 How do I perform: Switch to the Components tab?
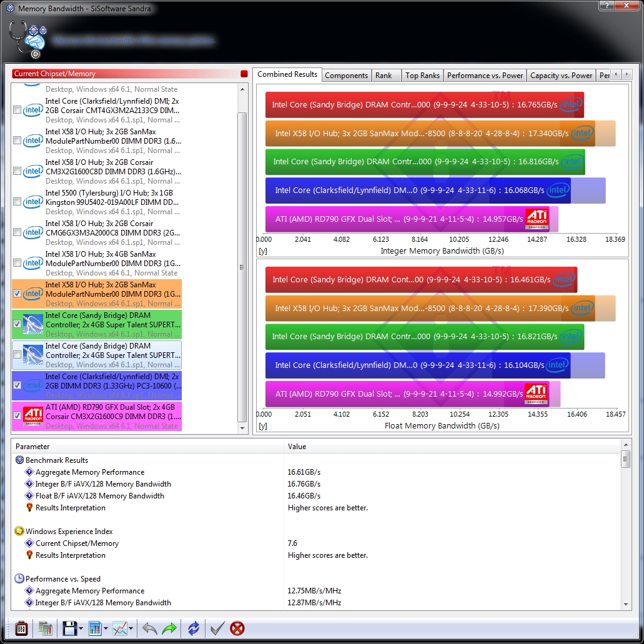coord(346,75)
